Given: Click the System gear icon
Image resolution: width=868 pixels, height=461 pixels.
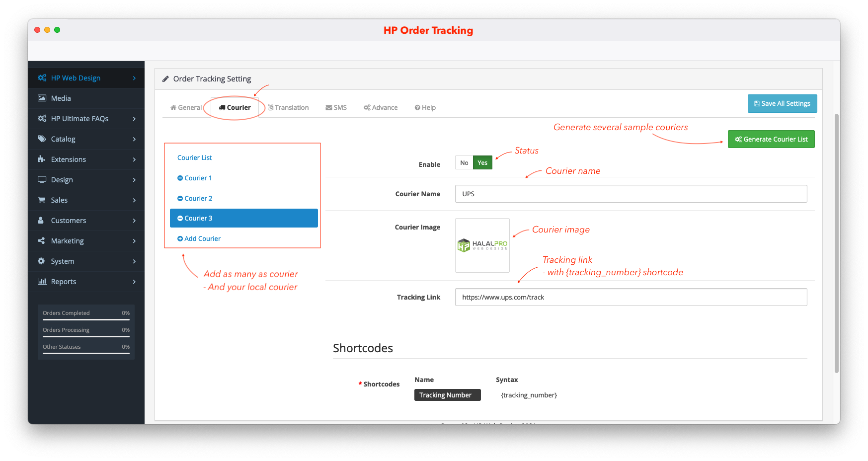Looking at the screenshot, I should click(42, 261).
